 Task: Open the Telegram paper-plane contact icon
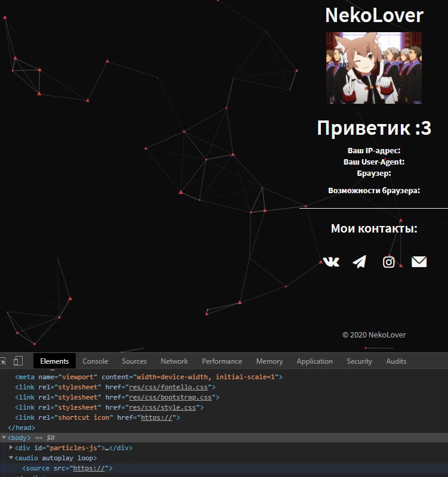pos(360,262)
